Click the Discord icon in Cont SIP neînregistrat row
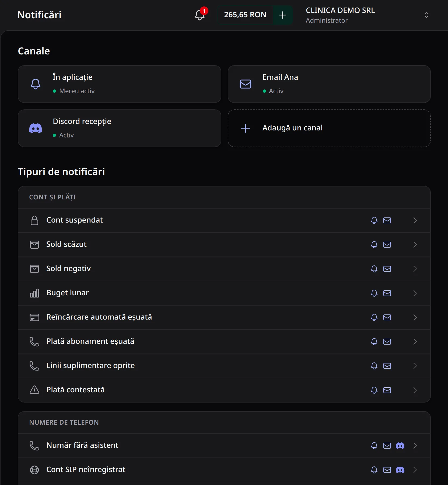 [400, 470]
